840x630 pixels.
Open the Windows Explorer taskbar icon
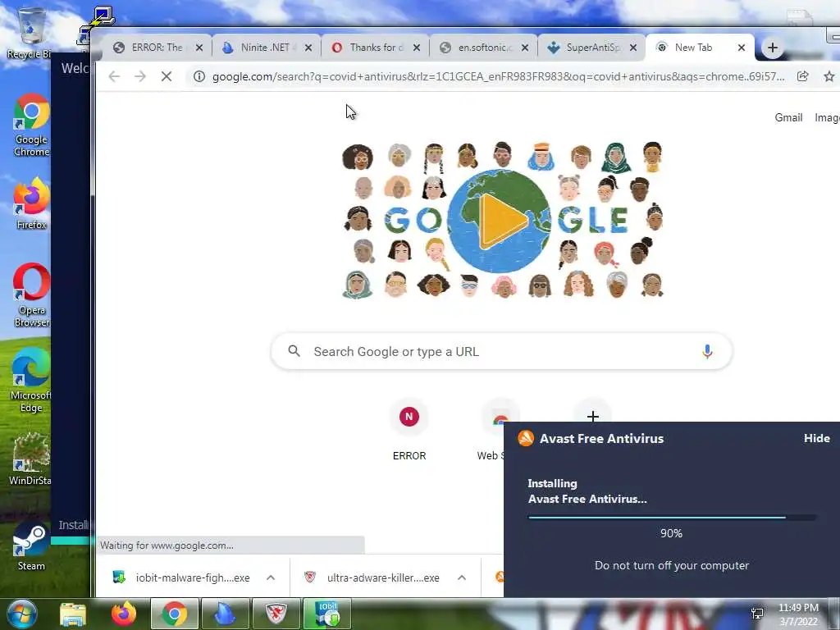click(73, 614)
